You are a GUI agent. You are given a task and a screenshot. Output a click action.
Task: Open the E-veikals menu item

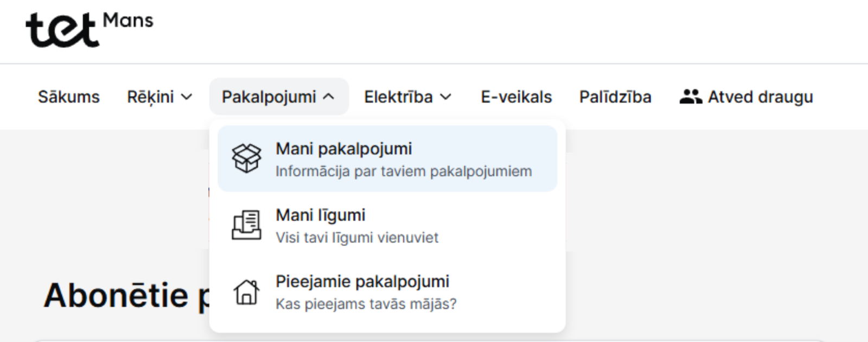coord(516,97)
